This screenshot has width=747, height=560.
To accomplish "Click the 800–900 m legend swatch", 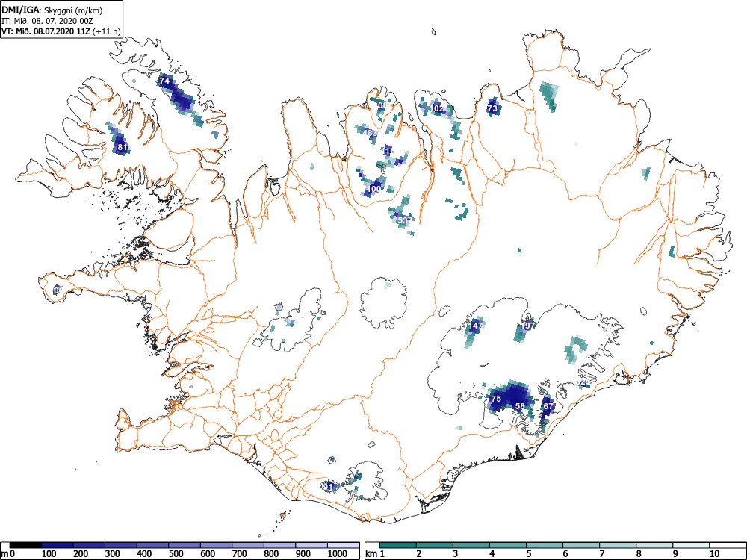I will pos(279,545).
